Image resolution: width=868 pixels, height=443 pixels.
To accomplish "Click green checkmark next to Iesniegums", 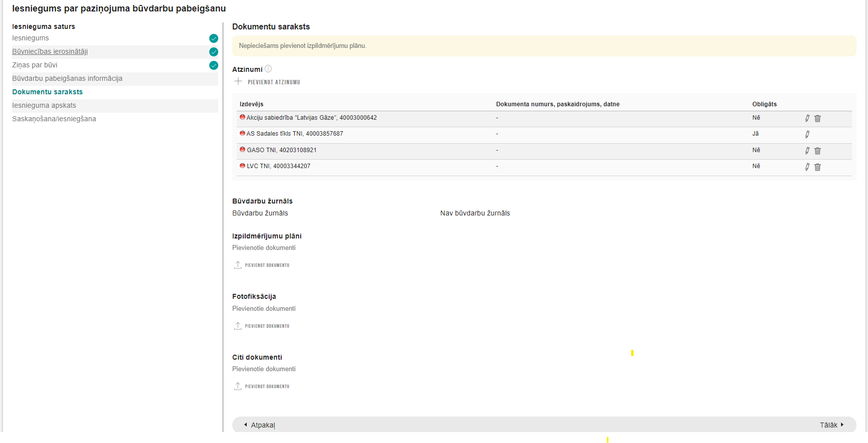I will pos(214,38).
